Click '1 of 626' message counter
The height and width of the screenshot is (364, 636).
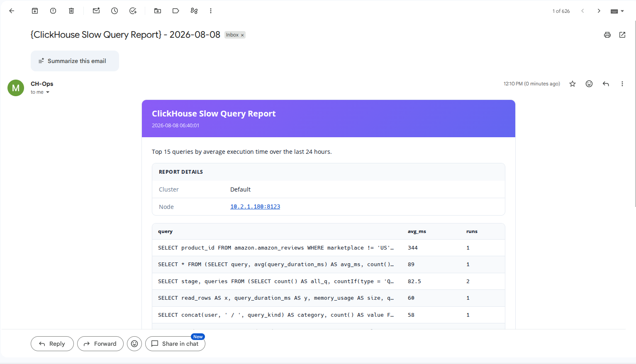pos(561,11)
